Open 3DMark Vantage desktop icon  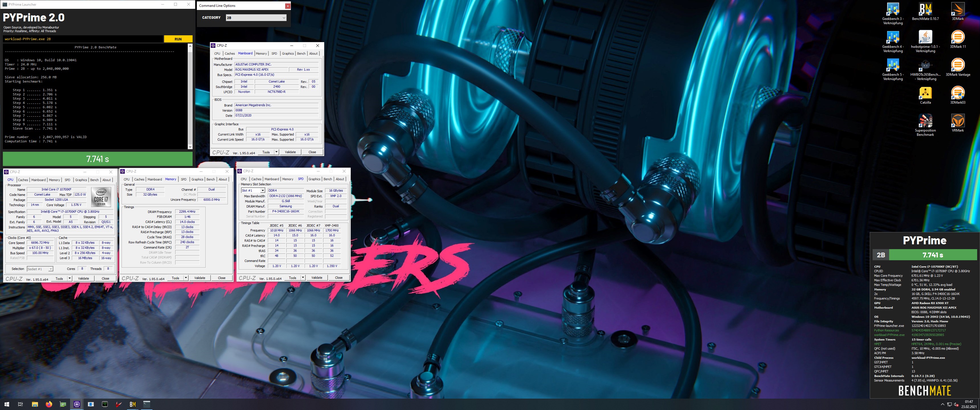click(x=957, y=67)
